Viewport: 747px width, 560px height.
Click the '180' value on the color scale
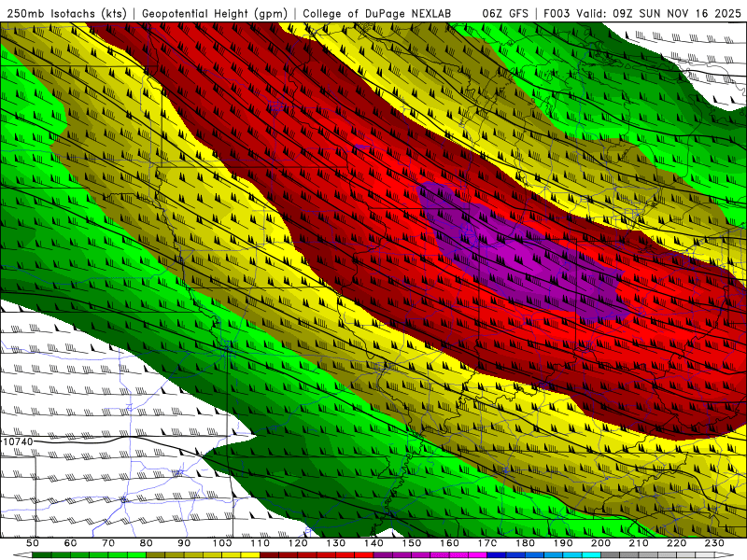point(525,543)
